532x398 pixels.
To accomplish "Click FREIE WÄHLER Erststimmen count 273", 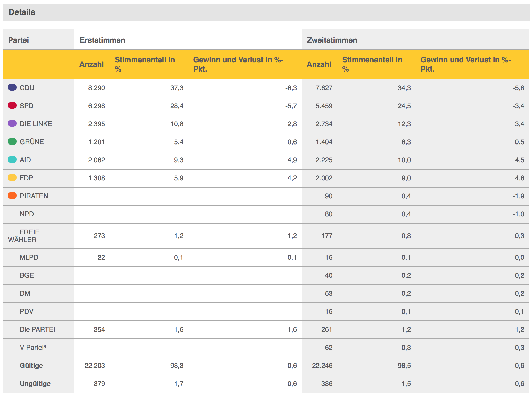I will (x=99, y=236).
